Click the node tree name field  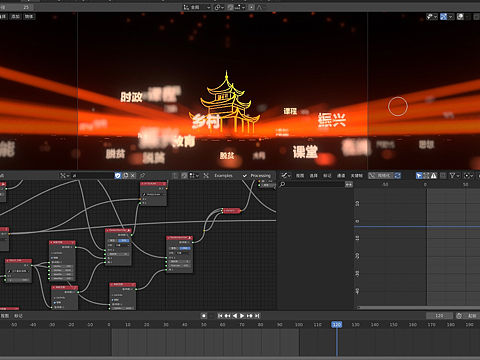(x=92, y=175)
